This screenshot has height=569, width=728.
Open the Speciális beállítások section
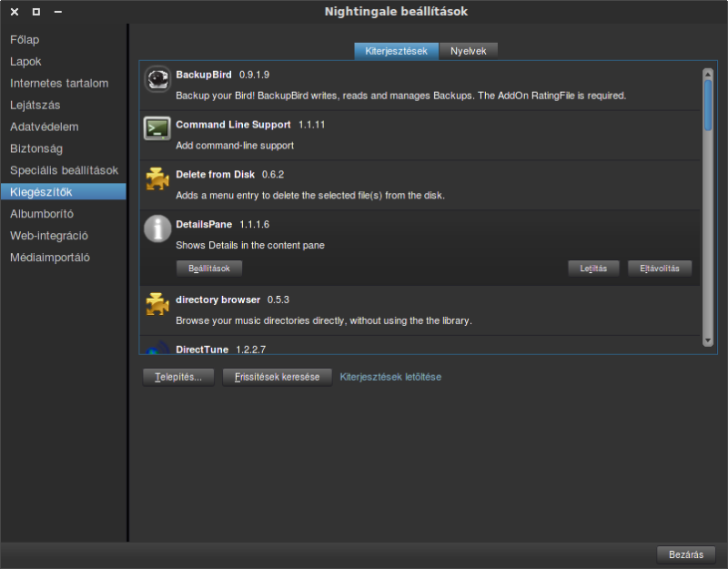64,170
